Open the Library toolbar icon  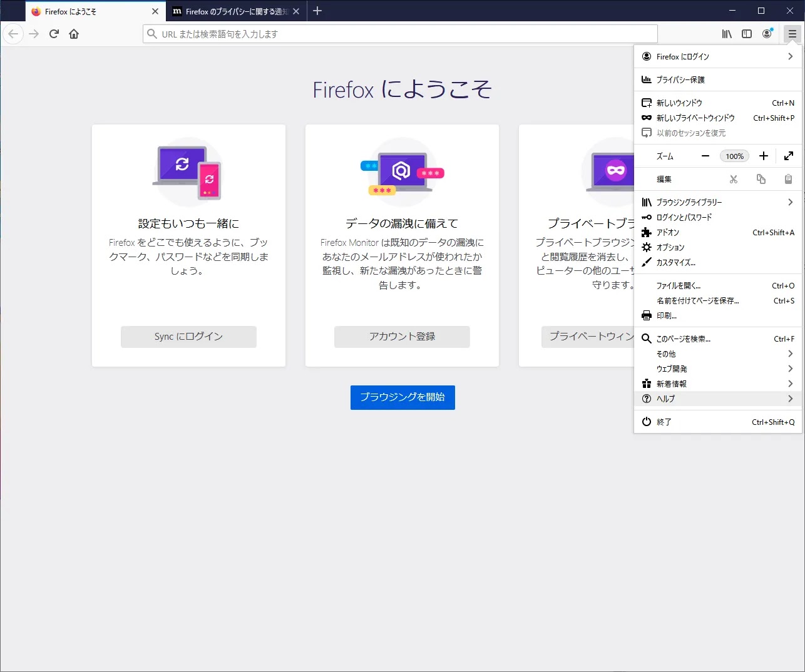pos(727,34)
